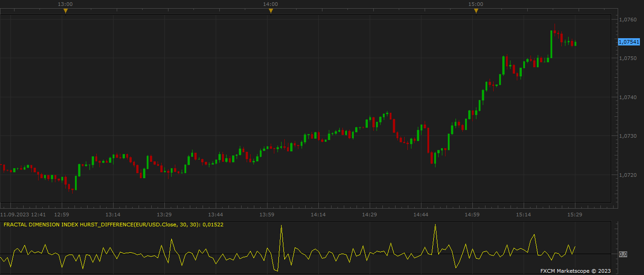Click the 14:00 hour marker triangle
This screenshot has height=275, width=644.
tap(271, 11)
